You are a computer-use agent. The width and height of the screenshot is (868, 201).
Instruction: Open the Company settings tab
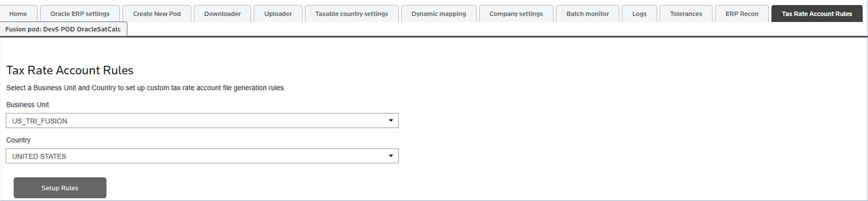[516, 13]
